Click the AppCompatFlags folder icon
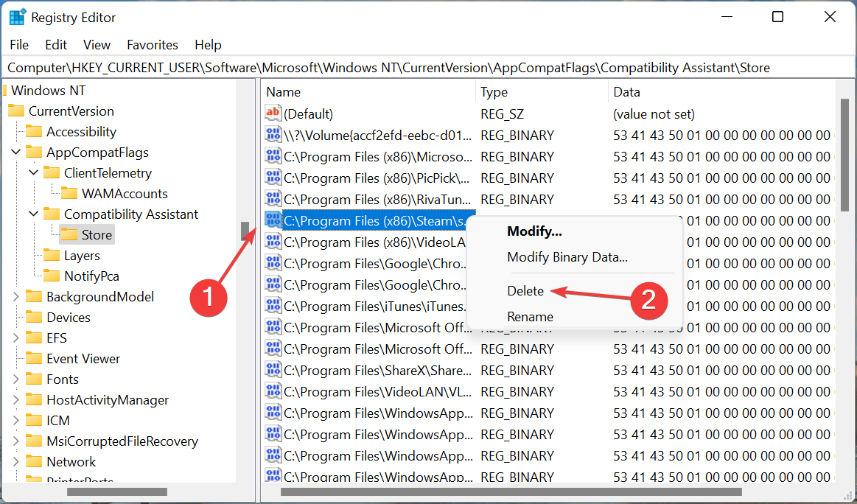The height and width of the screenshot is (504, 857). pos(34,153)
